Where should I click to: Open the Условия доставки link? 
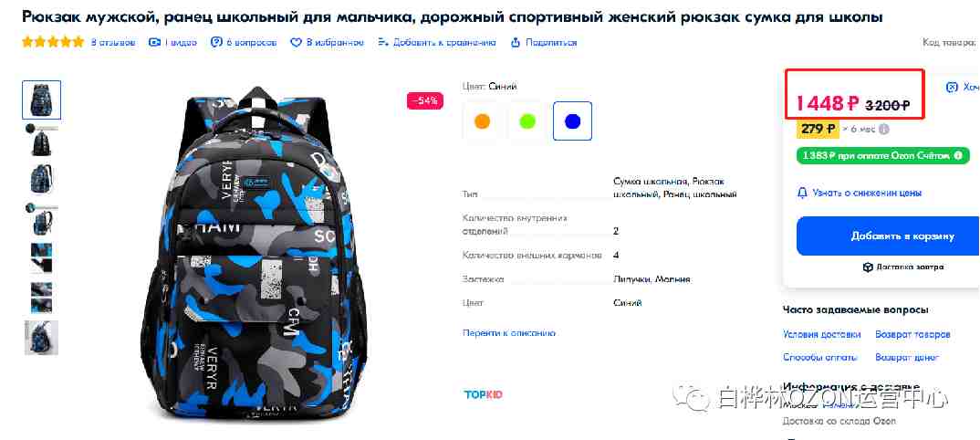click(x=822, y=334)
